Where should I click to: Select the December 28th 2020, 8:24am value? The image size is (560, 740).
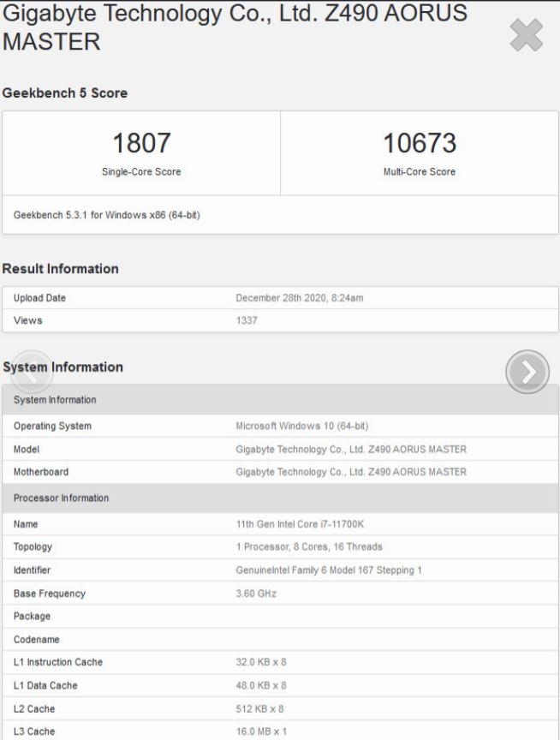pos(300,298)
